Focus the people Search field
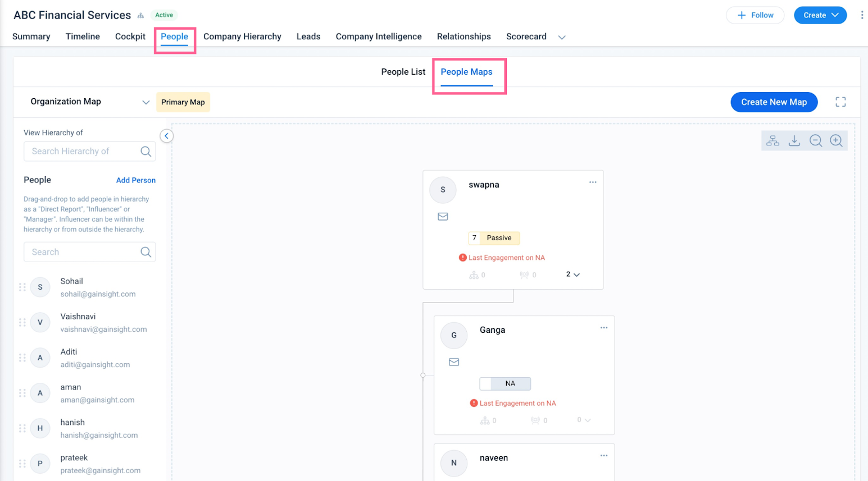Viewport: 868px width, 481px height. coord(90,252)
